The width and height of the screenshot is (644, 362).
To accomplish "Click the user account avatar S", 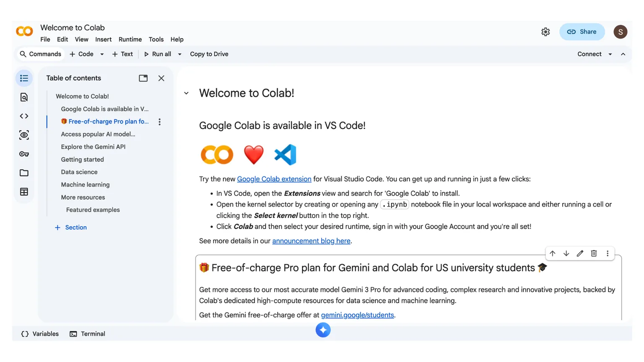I will click(x=620, y=32).
